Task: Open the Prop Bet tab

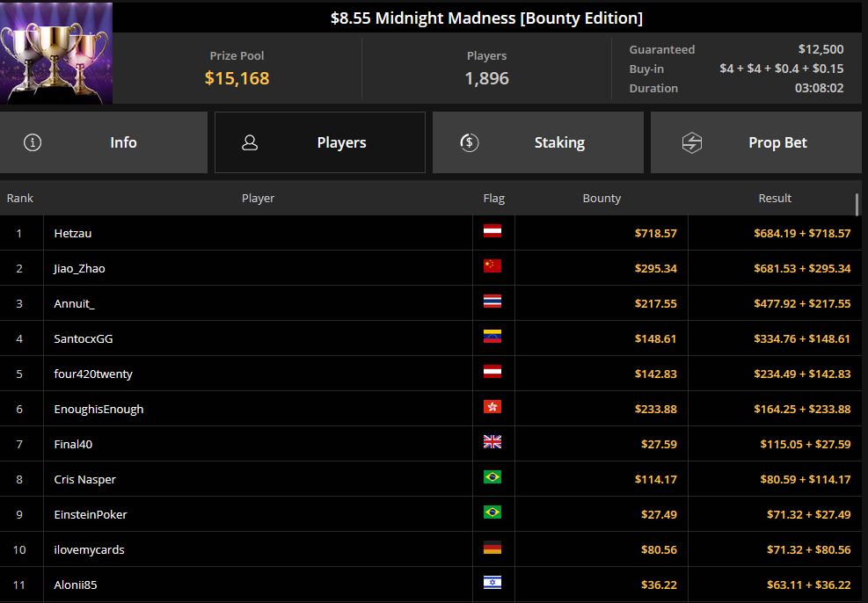Action: click(756, 142)
